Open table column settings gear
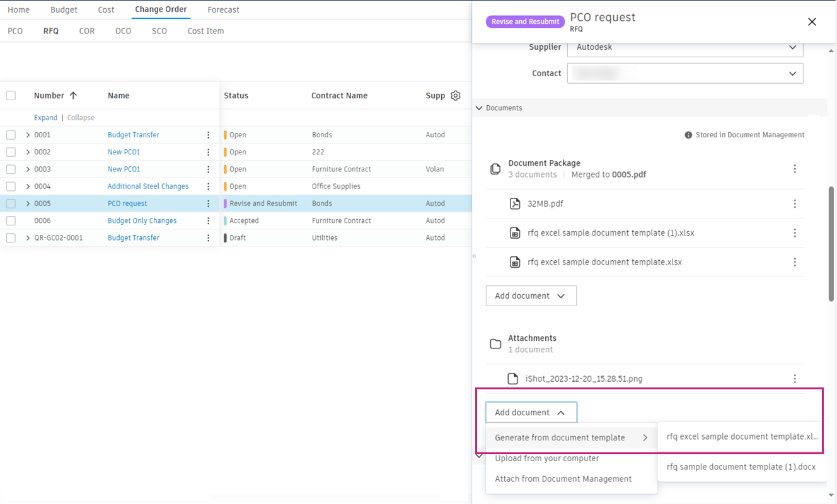837x504 pixels. (456, 96)
